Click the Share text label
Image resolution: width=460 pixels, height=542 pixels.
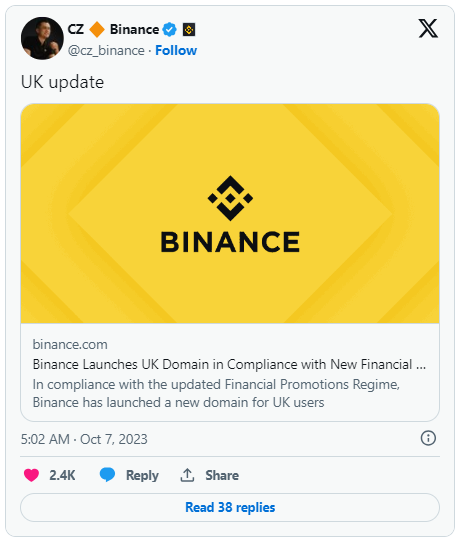click(222, 475)
